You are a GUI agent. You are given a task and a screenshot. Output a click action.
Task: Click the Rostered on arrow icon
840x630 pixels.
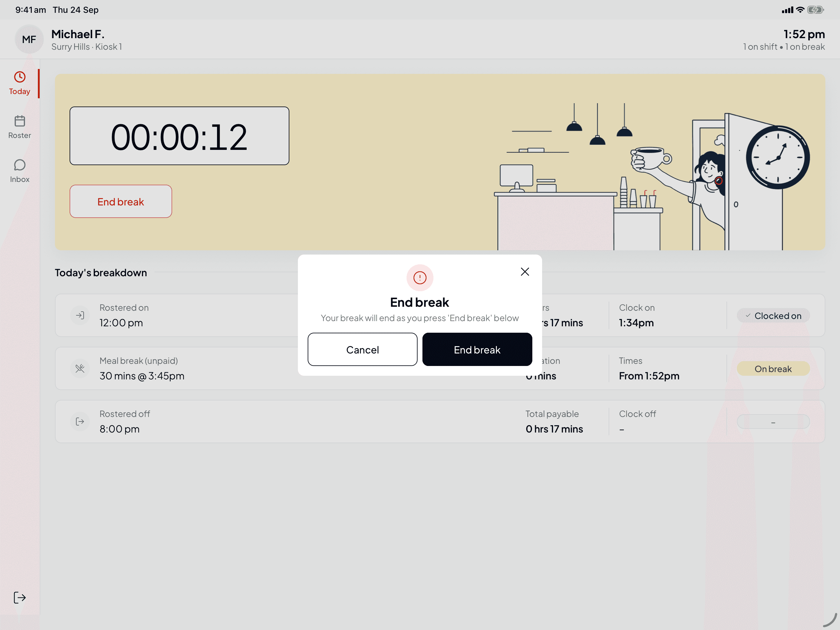point(80,315)
